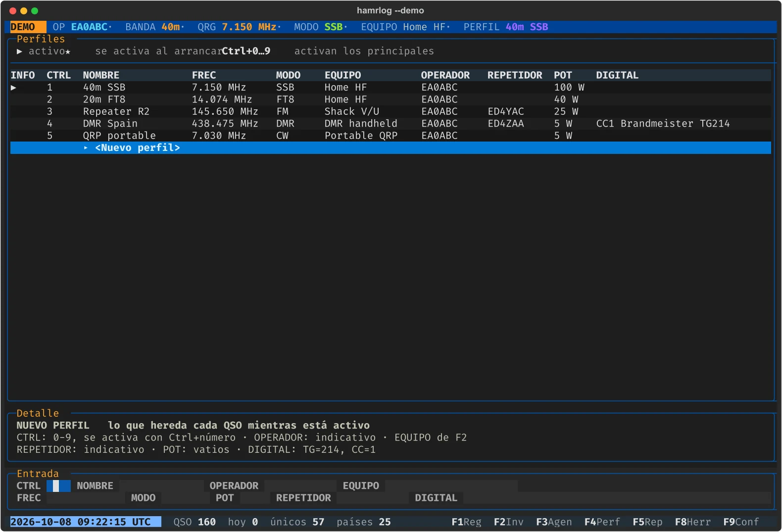Screen dimensions: 782x532
Task: Open F5 Rep repeaters screen
Action: [x=647, y=522]
